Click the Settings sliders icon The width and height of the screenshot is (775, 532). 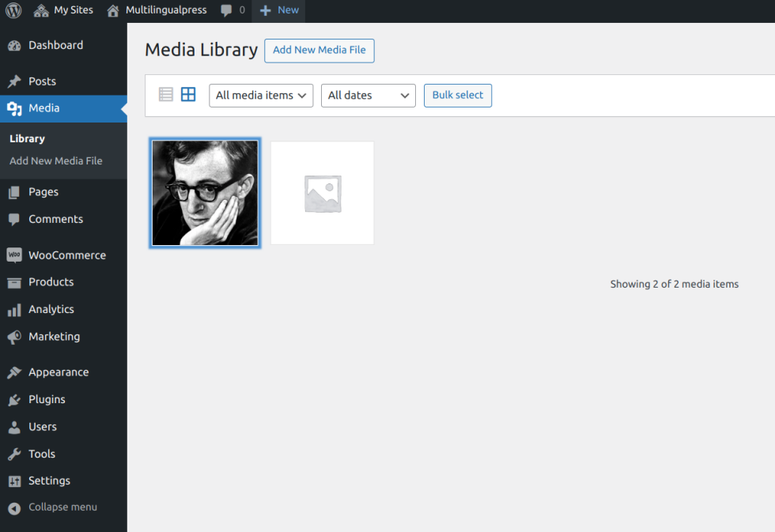pos(14,481)
